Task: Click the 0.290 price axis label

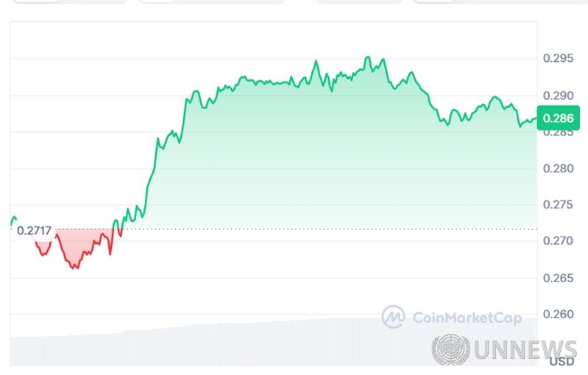Action: pos(557,96)
